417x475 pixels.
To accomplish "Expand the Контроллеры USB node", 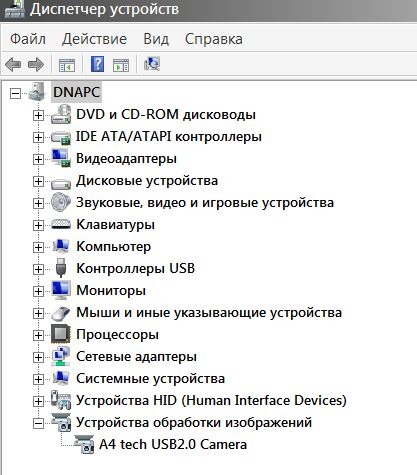I will 38,269.
